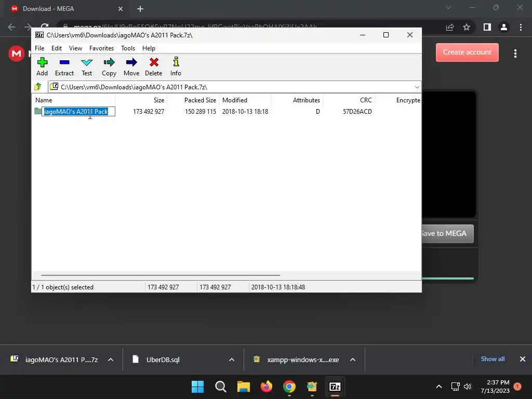This screenshot has width=532, height=399.
Task: Open the Favorites menu
Action: pyautogui.click(x=101, y=48)
